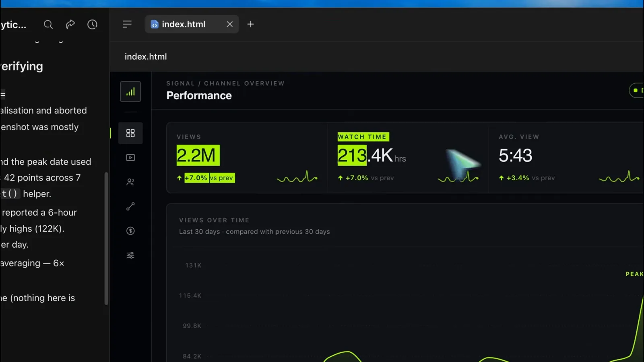Click the share arrow icon
The width and height of the screenshot is (644, 362).
coord(70,25)
